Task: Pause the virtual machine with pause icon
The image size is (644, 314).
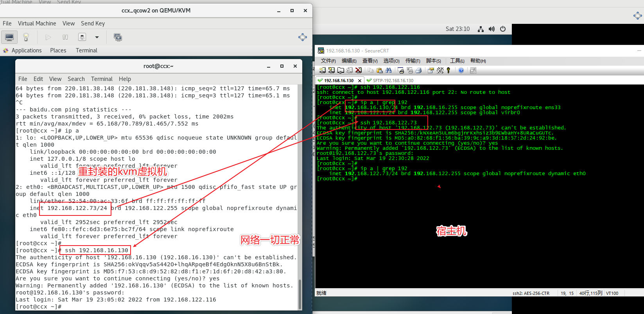Action: [x=65, y=37]
